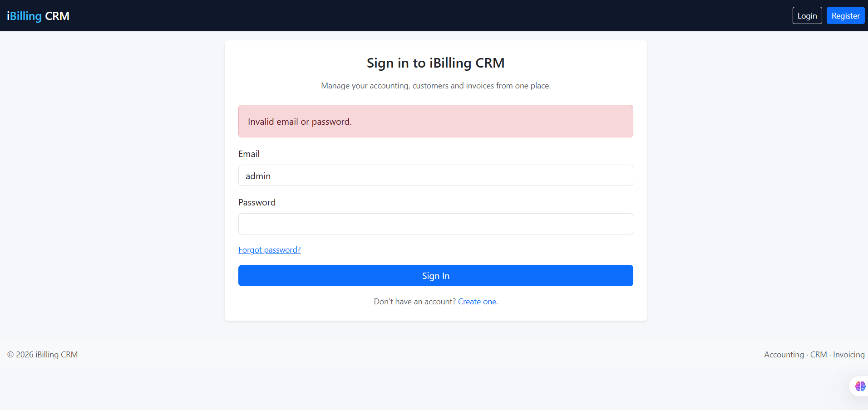Image resolution: width=868 pixels, height=410 pixels.
Task: Click the Accounting footer link
Action: coord(784,354)
